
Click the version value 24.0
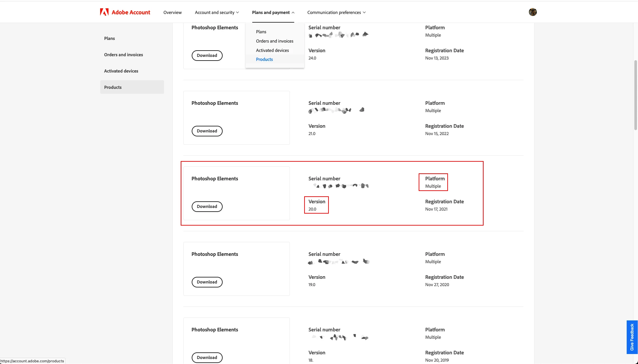coord(312,58)
